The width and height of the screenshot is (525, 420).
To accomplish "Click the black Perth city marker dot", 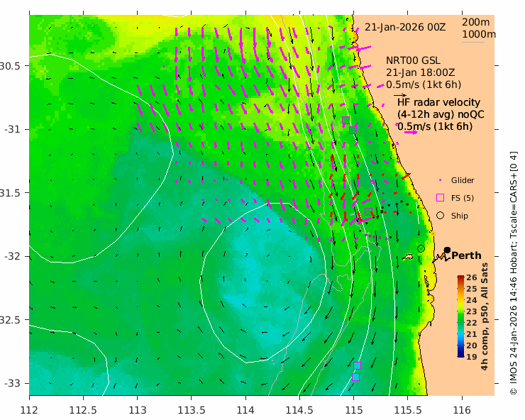I will pos(447,250).
